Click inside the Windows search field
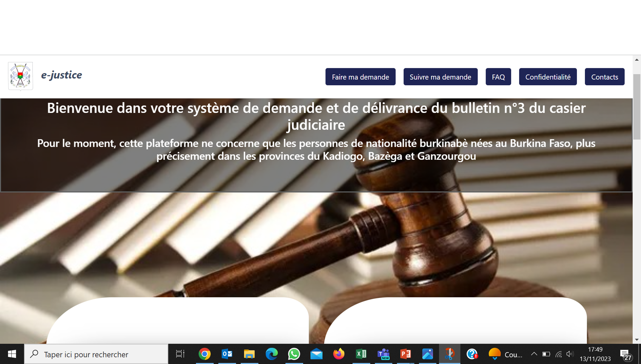The height and width of the screenshot is (364, 641). click(95, 354)
